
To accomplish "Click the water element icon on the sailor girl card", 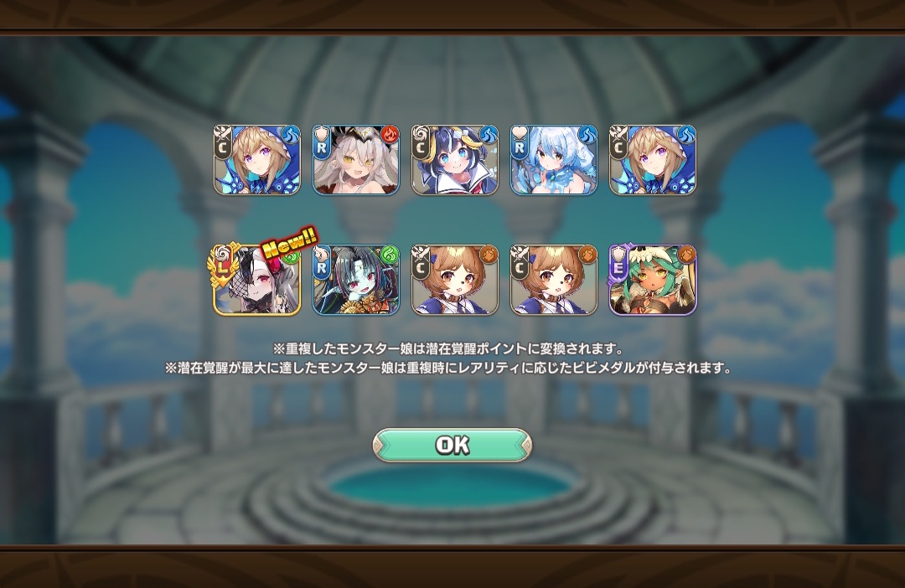I will [x=489, y=135].
